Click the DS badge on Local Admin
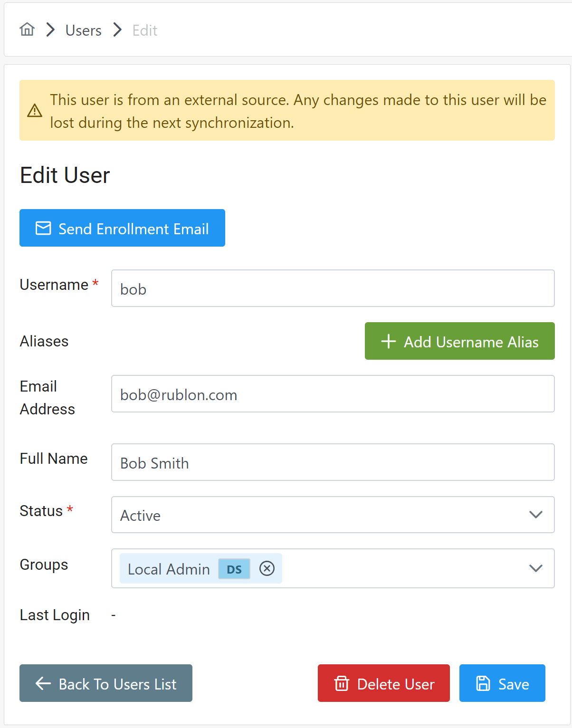572x728 pixels. pyautogui.click(x=234, y=569)
